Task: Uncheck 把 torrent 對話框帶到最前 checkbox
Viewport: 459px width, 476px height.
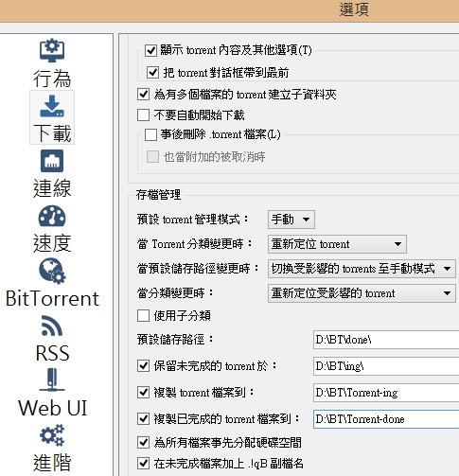Action: point(152,73)
